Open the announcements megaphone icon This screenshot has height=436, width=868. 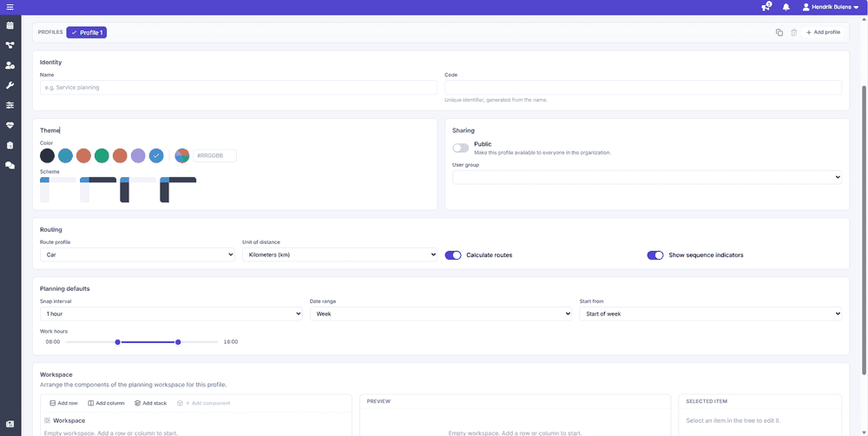coord(766,7)
